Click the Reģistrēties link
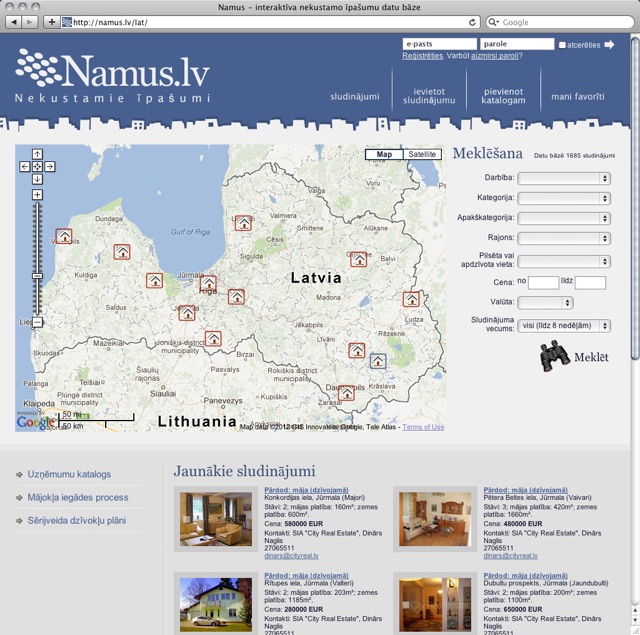Viewport: 640px width, 635px height. point(422,56)
